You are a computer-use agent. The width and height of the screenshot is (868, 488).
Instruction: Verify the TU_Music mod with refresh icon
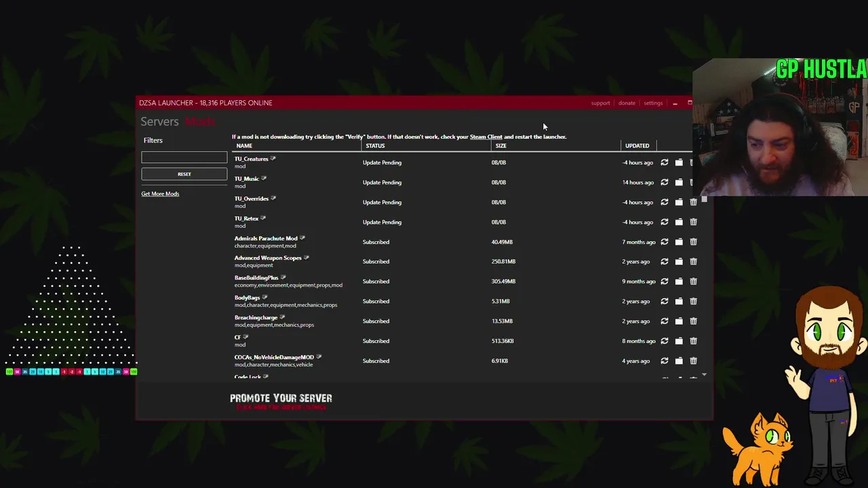coord(665,182)
